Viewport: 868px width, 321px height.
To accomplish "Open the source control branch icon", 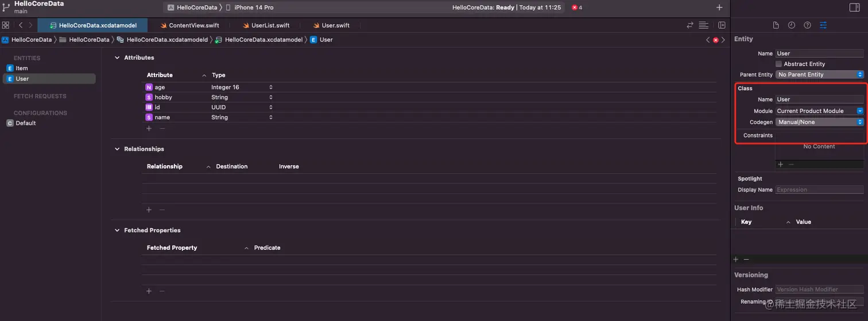I will click(x=6, y=7).
